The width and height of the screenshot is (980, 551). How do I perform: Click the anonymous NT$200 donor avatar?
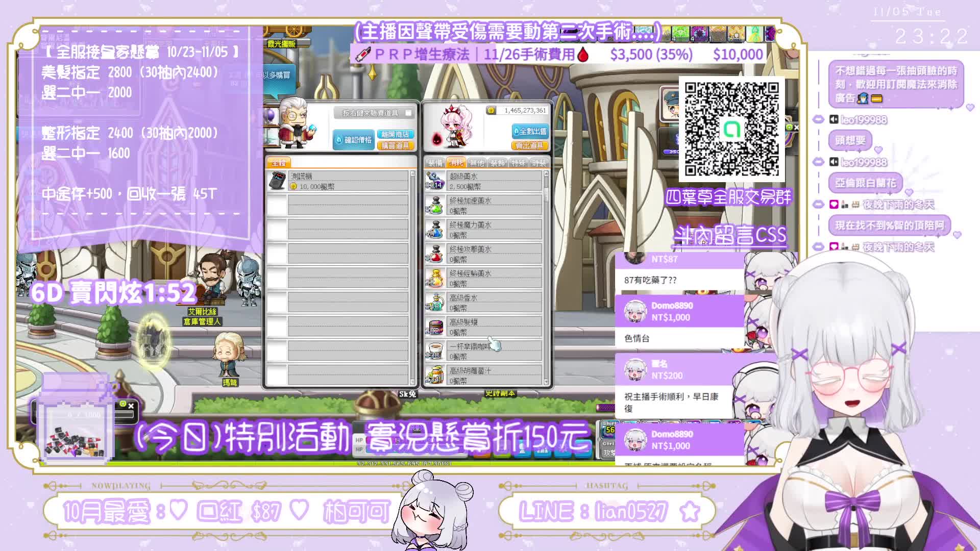635,369
